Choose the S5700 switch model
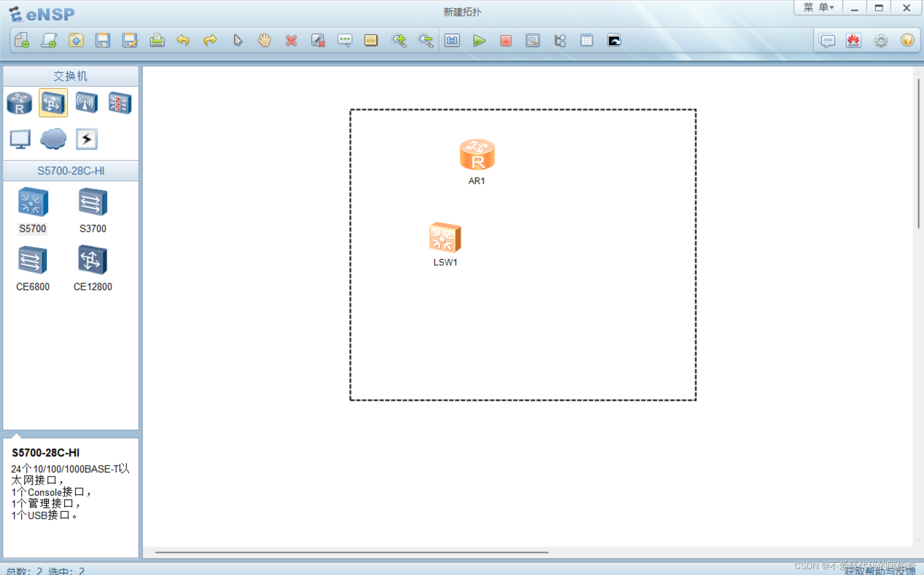 coord(32,210)
